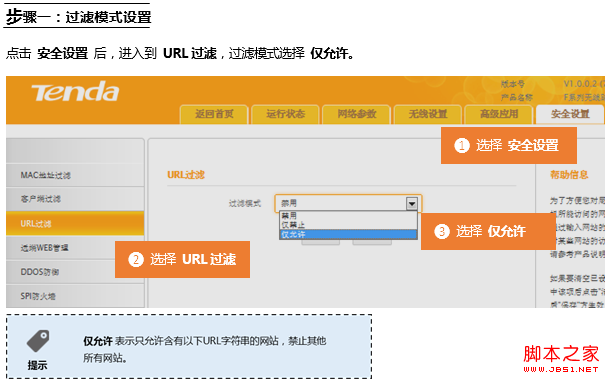Image resolution: width=612 pixels, height=385 pixels.
Task: Click the gray tag icon above 提示
Action: point(38,341)
